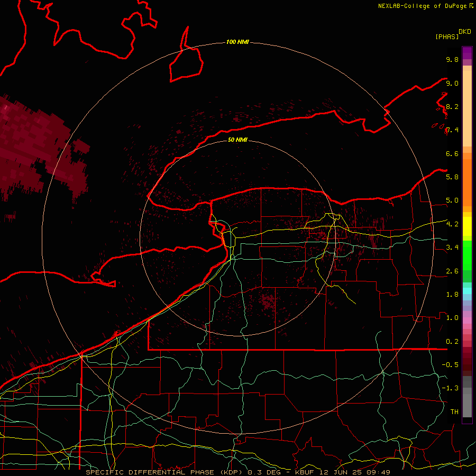476x476 pixels.
Task: Click the SPECIFIC DIFFERENTIAL PHASE (KDP) caption
Action: pos(163,472)
